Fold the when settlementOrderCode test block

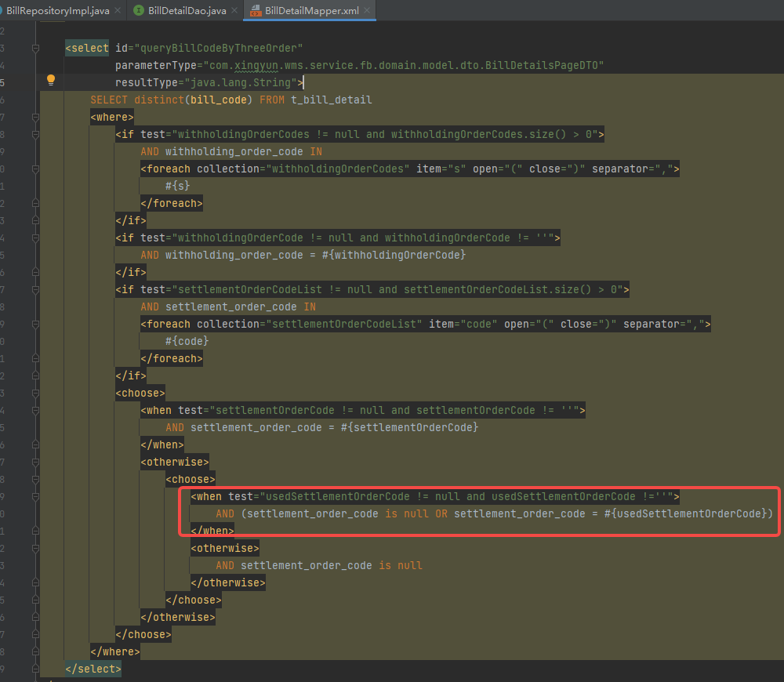coord(35,411)
